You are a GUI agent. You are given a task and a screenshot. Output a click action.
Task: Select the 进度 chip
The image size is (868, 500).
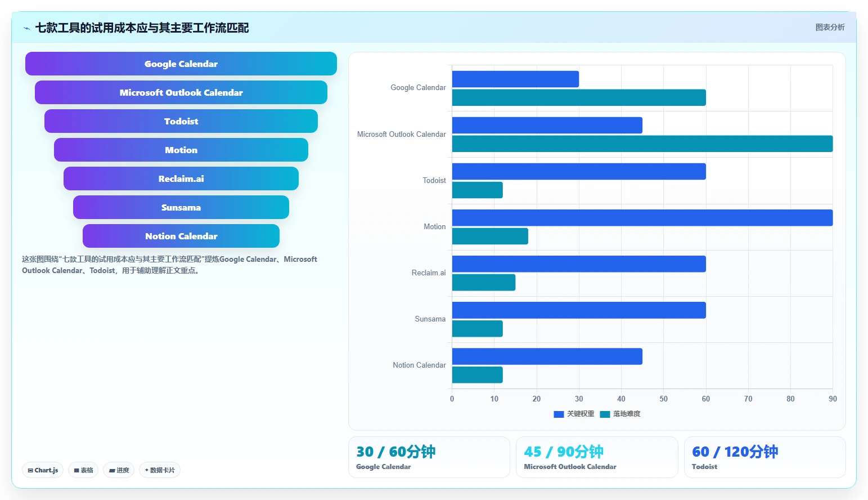coord(119,470)
